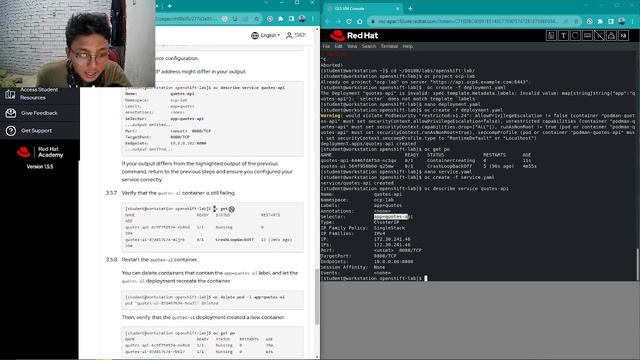
Task: Click the Give Feedback chat icon
Action: [11, 113]
